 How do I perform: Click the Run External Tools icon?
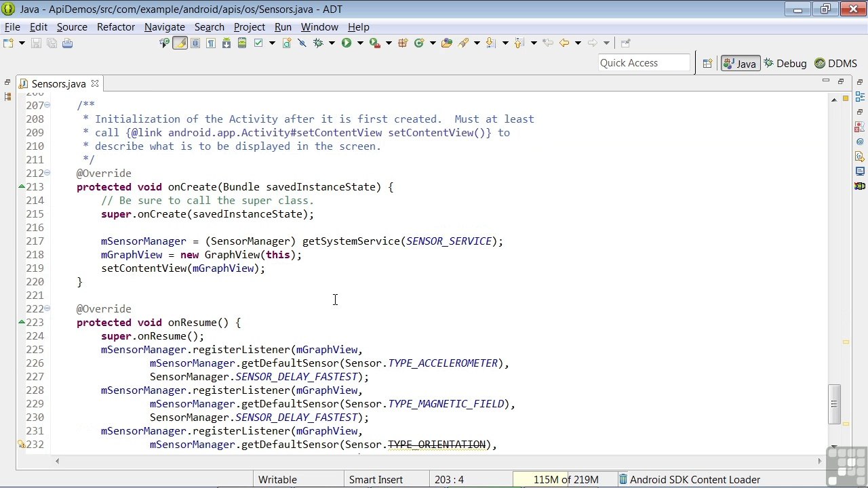tap(374, 43)
